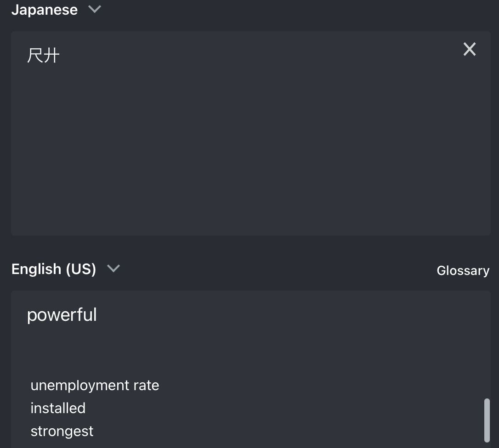The width and height of the screenshot is (499, 448).
Task: Click the translated word 'powerful'
Action: point(62,315)
